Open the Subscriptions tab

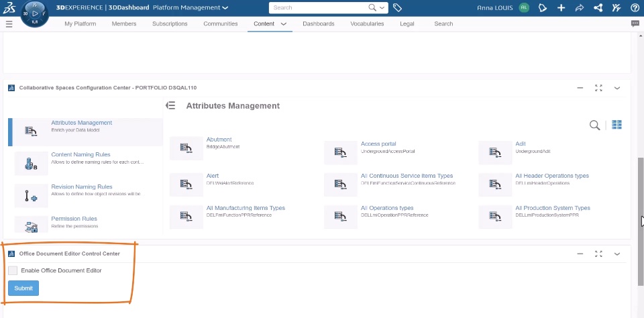[x=170, y=24]
